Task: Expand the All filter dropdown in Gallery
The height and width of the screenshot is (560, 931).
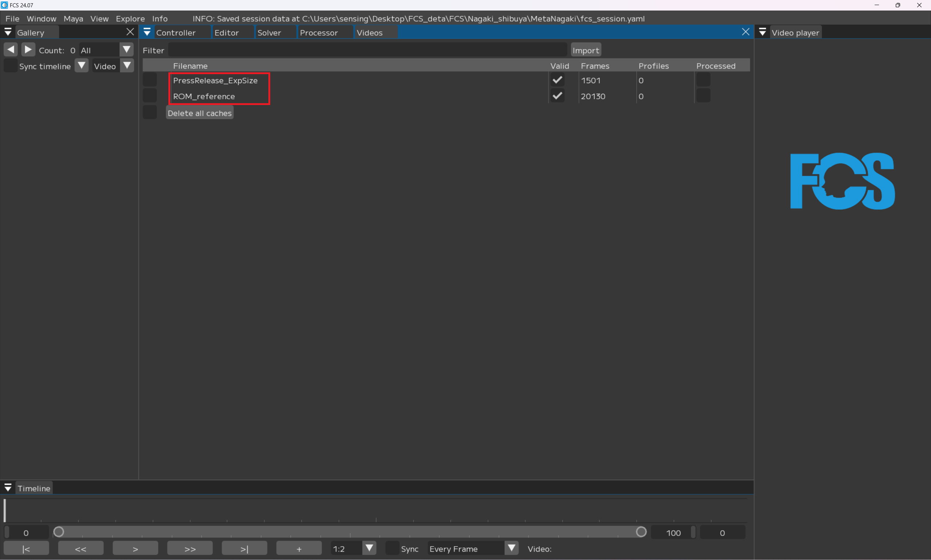Action: point(127,50)
